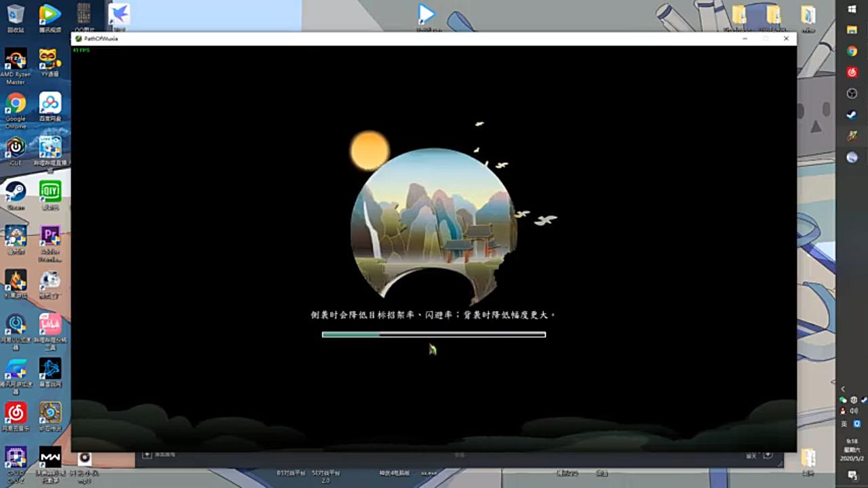Open File Explorer from the taskbar
868x488 pixels.
852,30
